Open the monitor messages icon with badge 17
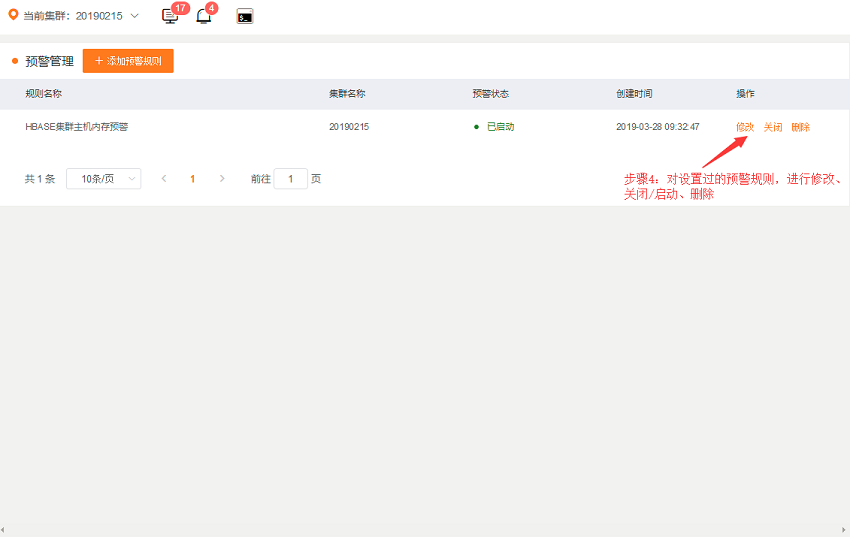Screen dimensions: 850x537 170,16
